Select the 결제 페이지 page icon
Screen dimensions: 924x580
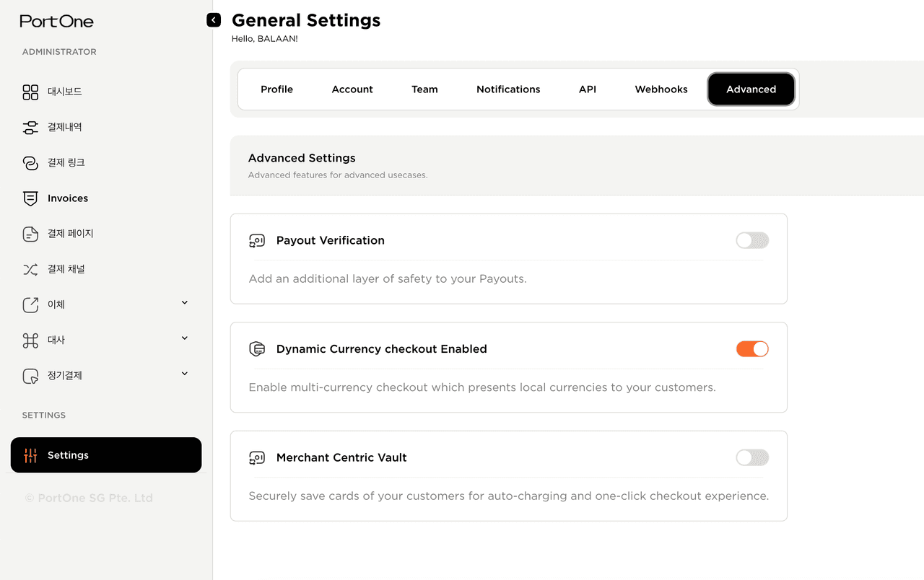(30, 234)
